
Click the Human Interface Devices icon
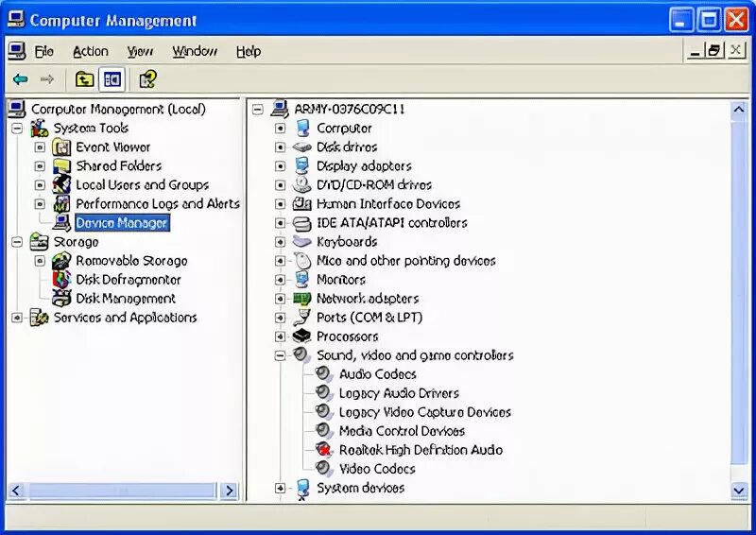coord(301,203)
